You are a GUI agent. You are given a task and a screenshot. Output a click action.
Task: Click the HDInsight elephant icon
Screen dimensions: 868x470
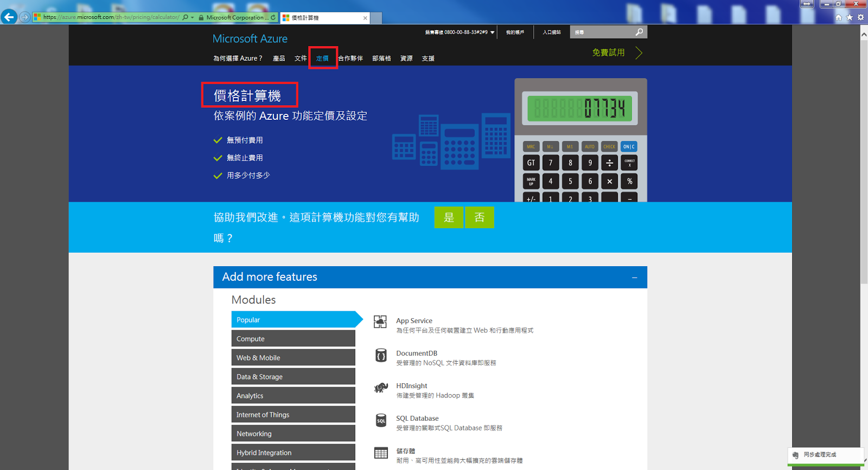pyautogui.click(x=381, y=388)
